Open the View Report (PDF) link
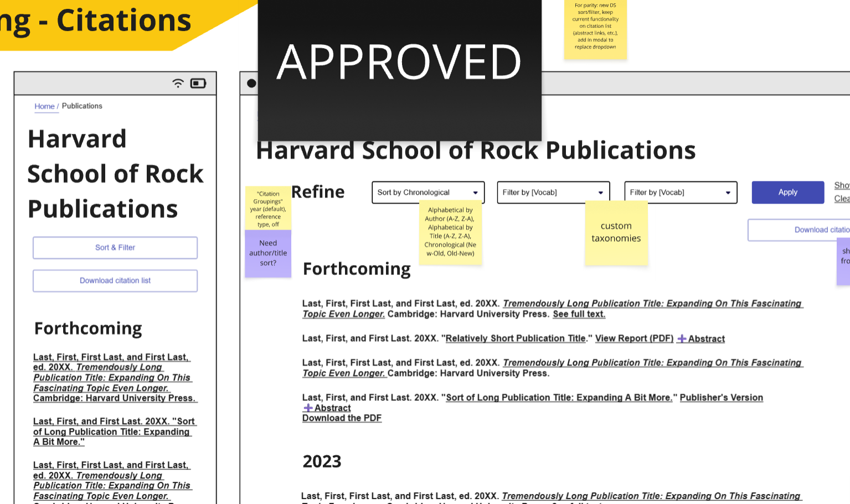Viewport: 850px width, 504px height. click(634, 339)
